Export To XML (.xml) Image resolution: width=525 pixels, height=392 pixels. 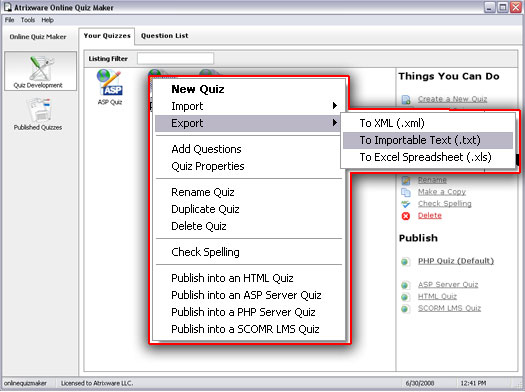[428, 123]
